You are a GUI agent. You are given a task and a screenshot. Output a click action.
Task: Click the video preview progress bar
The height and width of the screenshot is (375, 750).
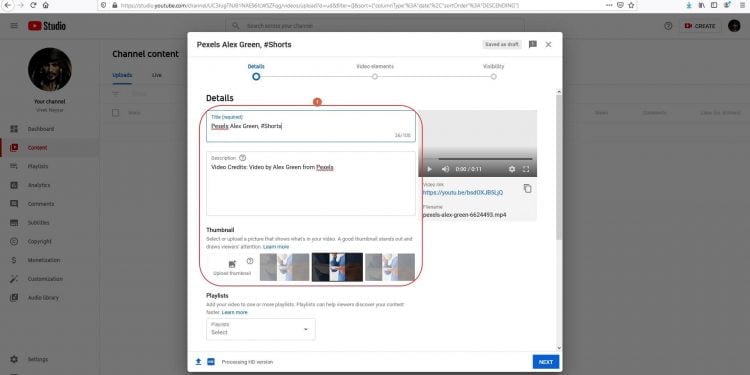[x=485, y=159]
